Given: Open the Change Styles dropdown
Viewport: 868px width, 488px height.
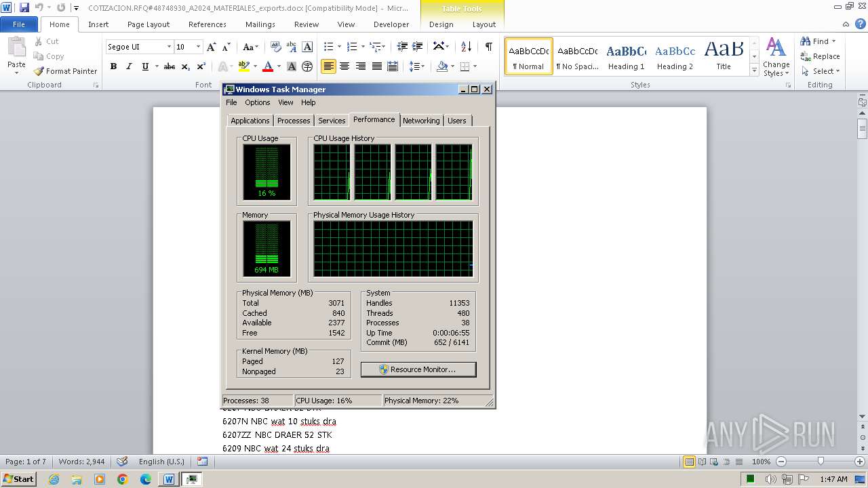Looking at the screenshot, I should (x=776, y=57).
